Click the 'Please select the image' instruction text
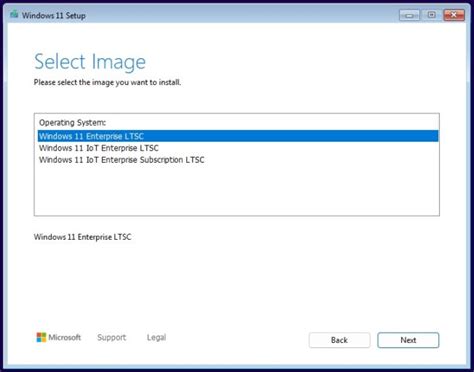The width and height of the screenshot is (474, 372). 107,82
